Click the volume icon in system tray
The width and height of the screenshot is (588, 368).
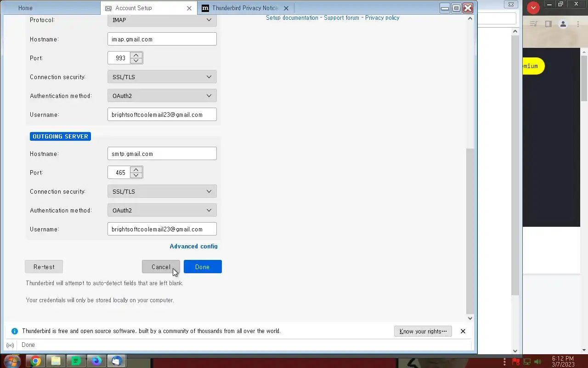tap(538, 362)
